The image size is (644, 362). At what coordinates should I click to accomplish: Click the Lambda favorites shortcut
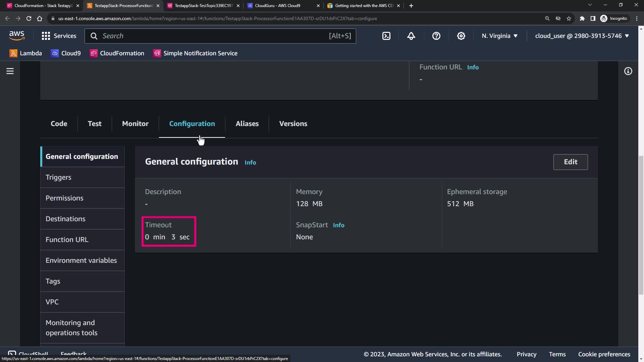pos(26,53)
